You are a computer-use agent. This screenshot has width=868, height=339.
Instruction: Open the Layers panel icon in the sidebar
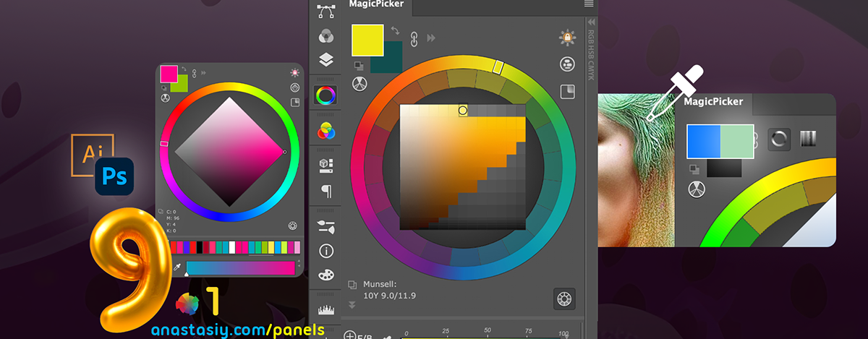click(x=325, y=60)
